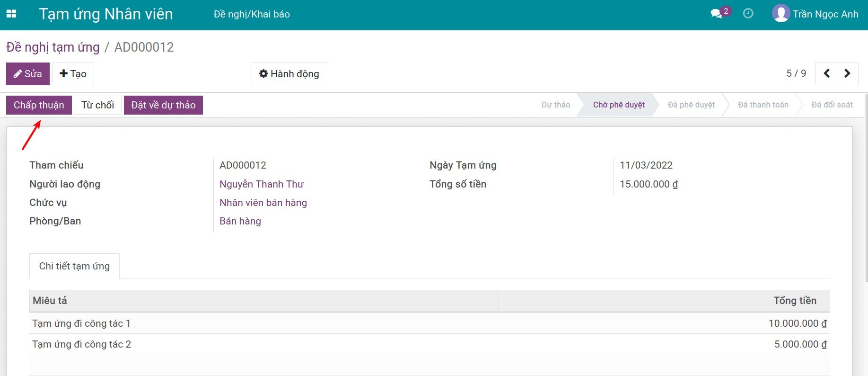Create new record with Tạo button

click(73, 74)
